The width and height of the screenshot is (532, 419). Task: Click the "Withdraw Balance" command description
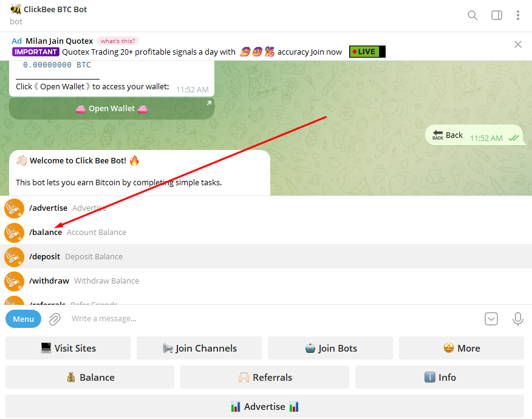click(x=106, y=281)
